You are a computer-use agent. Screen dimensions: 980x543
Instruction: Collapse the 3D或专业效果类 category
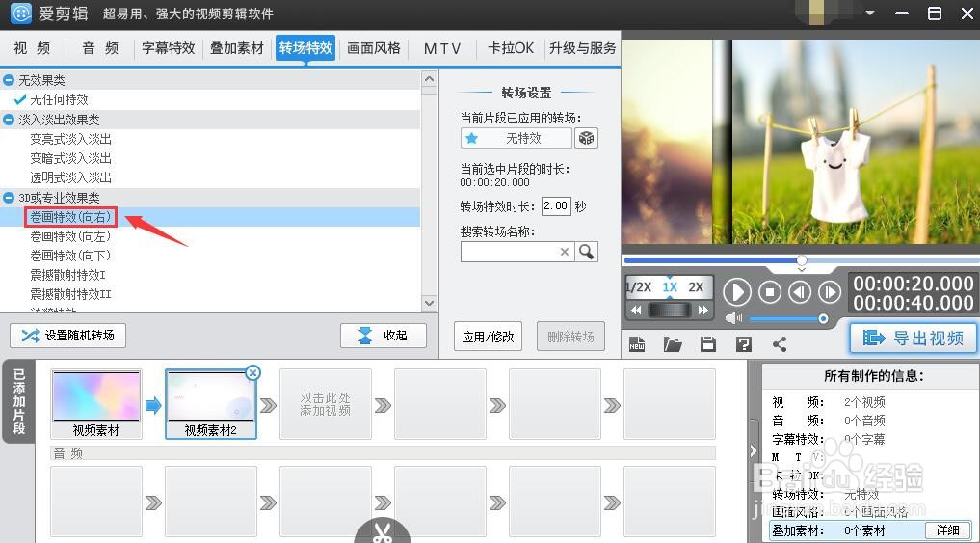pos(9,198)
